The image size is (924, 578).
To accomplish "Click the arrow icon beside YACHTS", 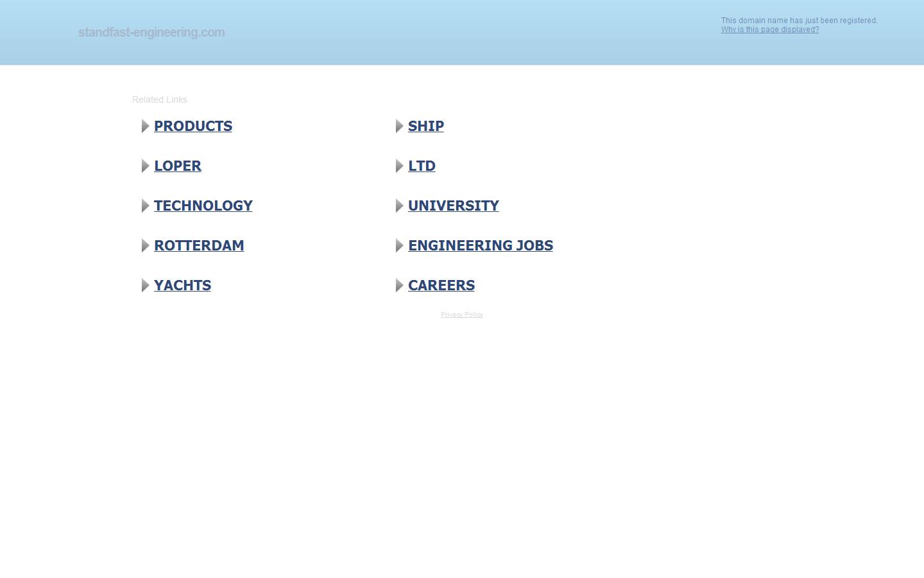I will (145, 285).
